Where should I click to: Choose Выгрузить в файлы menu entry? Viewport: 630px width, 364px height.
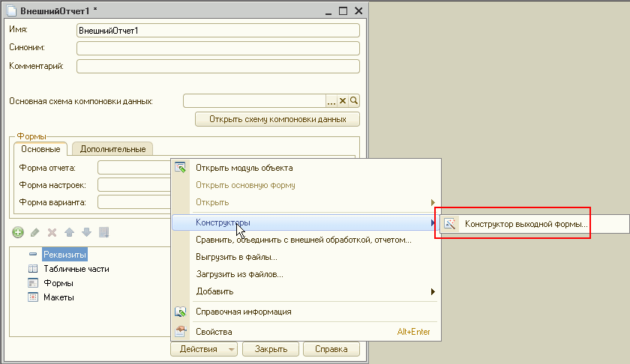(306, 257)
